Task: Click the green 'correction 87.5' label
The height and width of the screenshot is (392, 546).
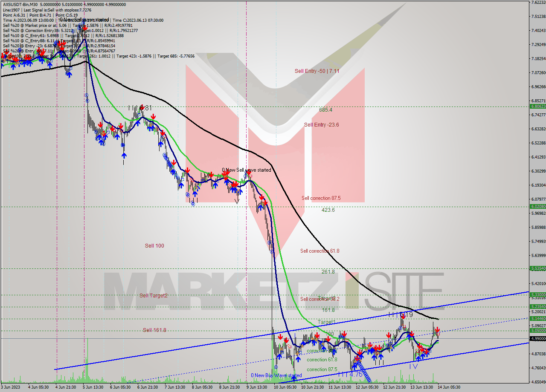Action: (x=322, y=369)
